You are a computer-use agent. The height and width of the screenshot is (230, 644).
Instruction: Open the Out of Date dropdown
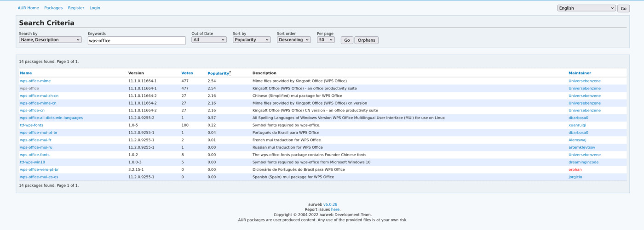[209, 40]
